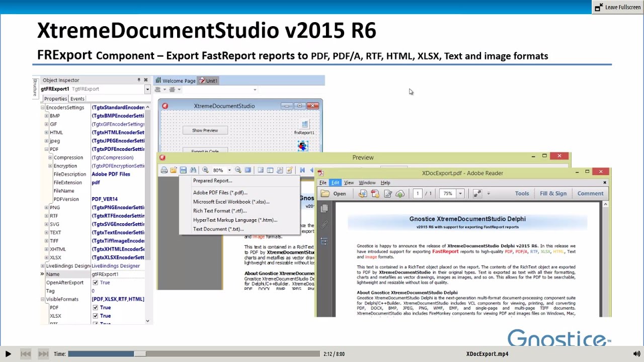Viewport: 644px width, 362px height.
Task: Switch to the Welcome Page tab
Action: tap(176, 80)
